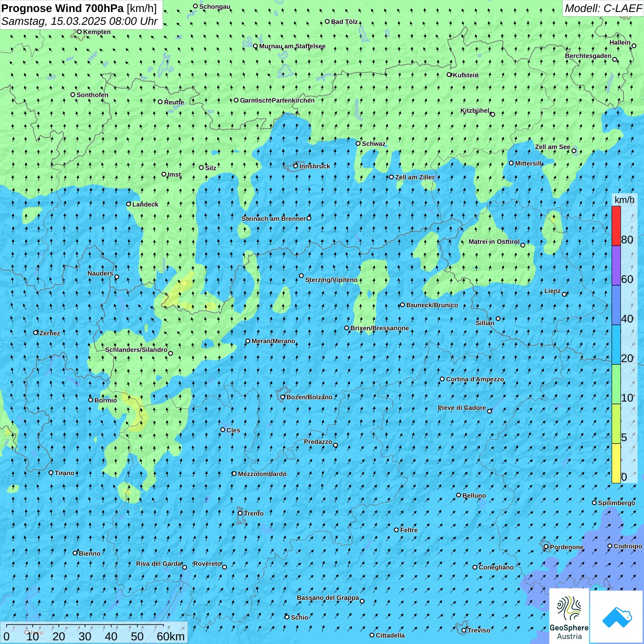Select the purple 60 km/h legend swatch
The height and width of the screenshot is (644, 644).
(616, 265)
